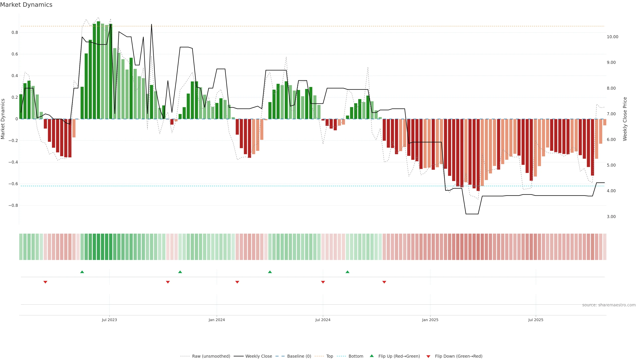Click the Weekly Close Price axis title
Screen dimensions: 644x362
click(x=625, y=119)
